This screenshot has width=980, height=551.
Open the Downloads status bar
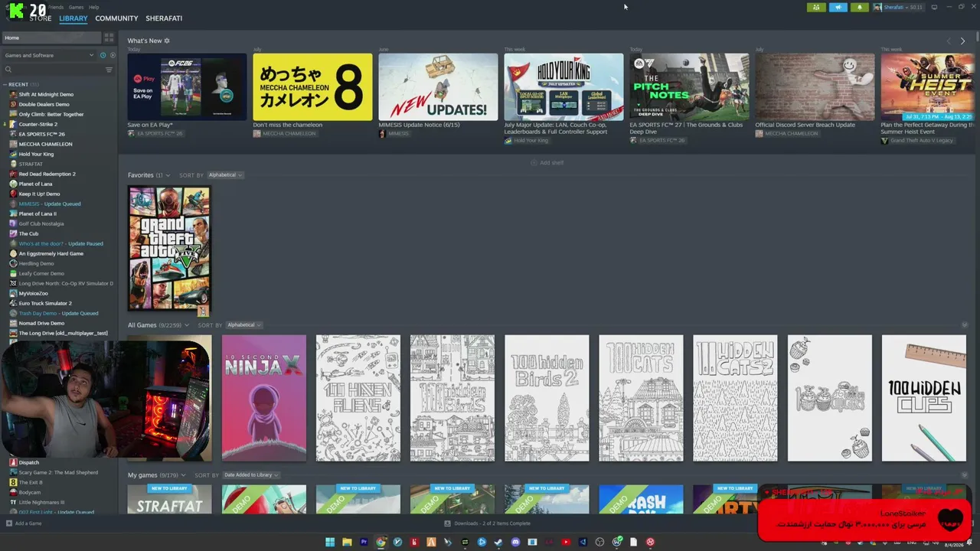(487, 523)
